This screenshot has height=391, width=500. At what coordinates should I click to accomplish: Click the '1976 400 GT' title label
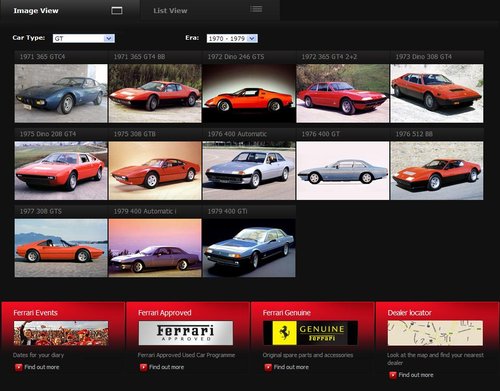point(320,134)
